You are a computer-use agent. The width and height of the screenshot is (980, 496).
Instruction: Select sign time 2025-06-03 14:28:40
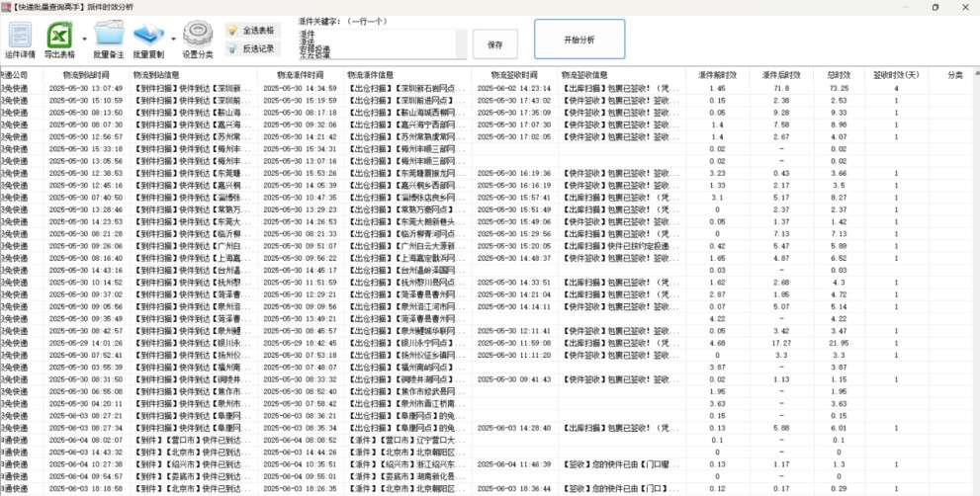click(514, 428)
